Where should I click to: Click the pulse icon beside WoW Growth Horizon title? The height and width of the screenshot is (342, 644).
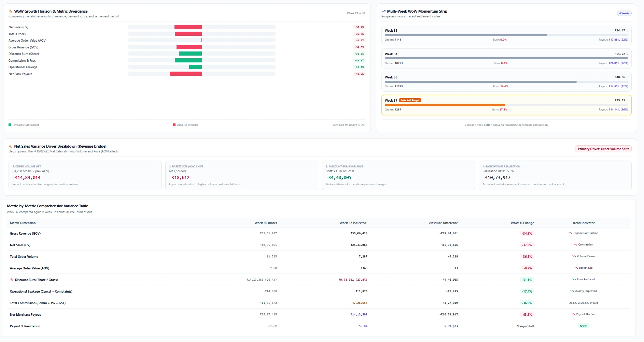click(x=11, y=11)
